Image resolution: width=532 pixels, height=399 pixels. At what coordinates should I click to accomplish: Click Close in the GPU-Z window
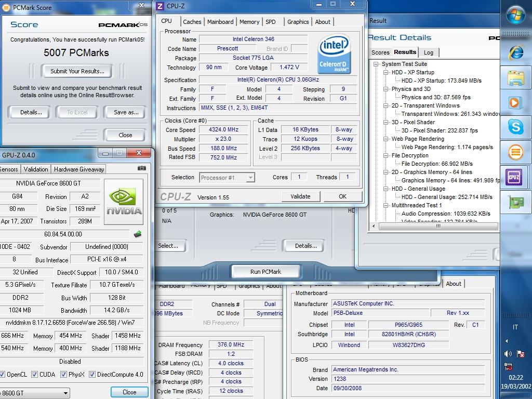coord(129,392)
